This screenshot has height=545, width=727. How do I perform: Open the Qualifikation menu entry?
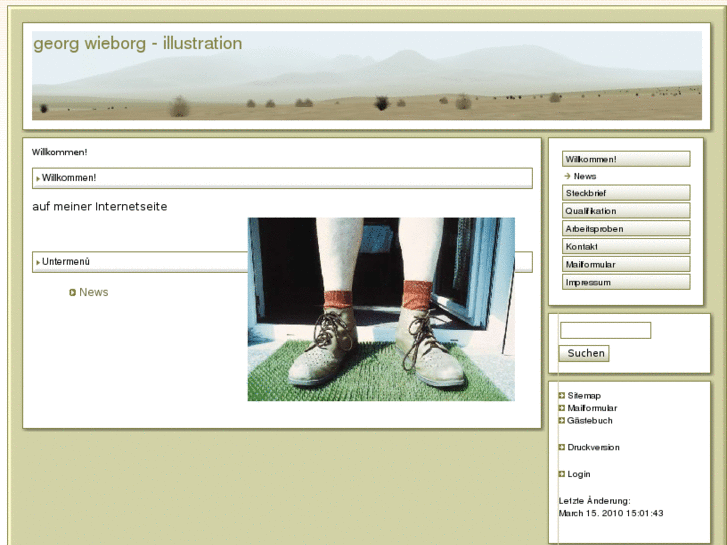point(626,211)
